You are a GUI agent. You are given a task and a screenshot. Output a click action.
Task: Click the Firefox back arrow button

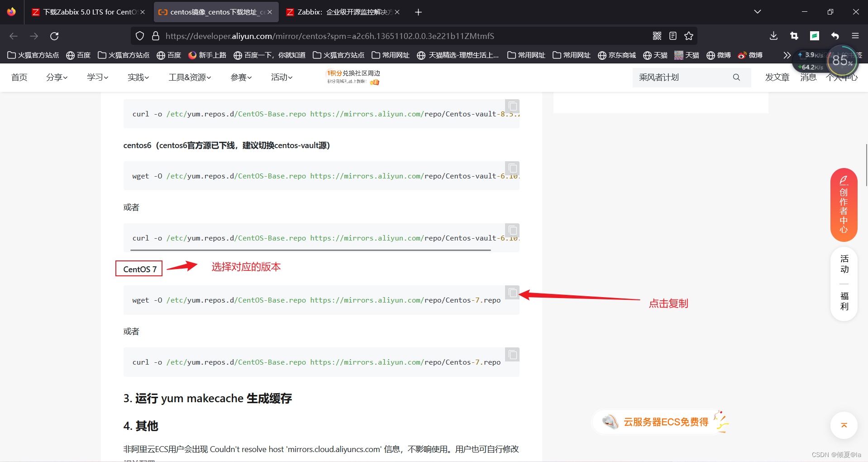pyautogui.click(x=14, y=36)
